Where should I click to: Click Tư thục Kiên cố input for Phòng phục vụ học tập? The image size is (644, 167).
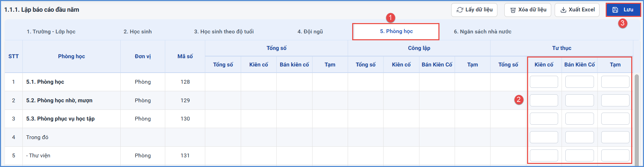544,119
